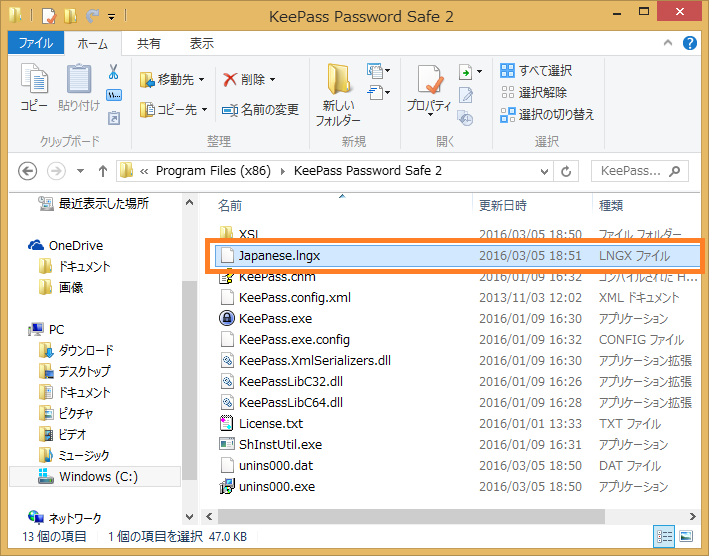
Task: Switch to details view icon in status bar
Action: pyautogui.click(x=664, y=537)
